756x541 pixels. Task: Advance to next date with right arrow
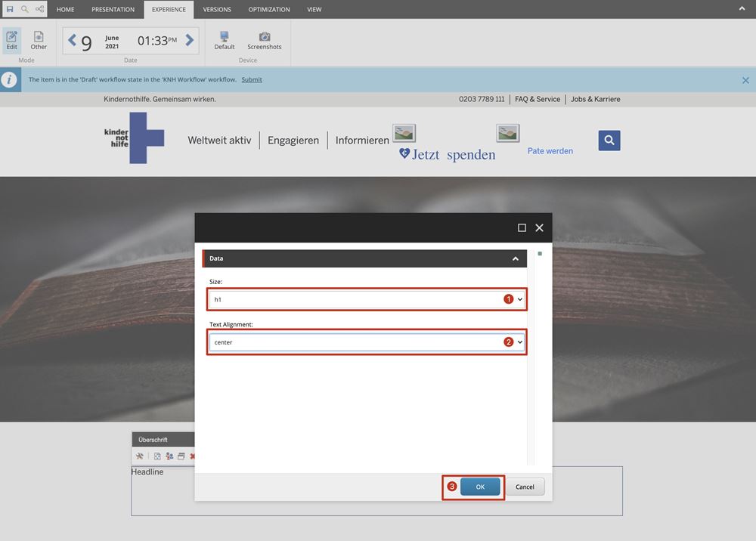click(190, 40)
